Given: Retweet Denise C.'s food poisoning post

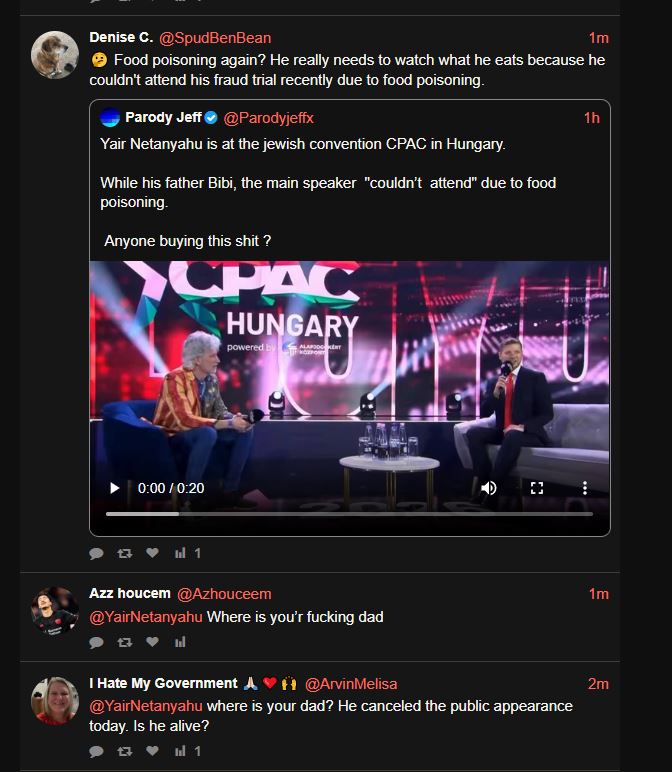Looking at the screenshot, I should coord(125,553).
